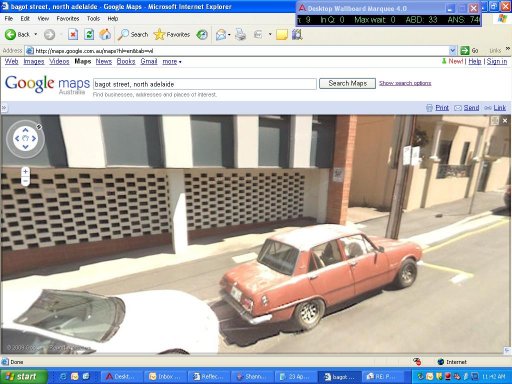The image size is (512, 384).
Task: Expand the Links toolbar chevron
Action: tap(507, 49)
